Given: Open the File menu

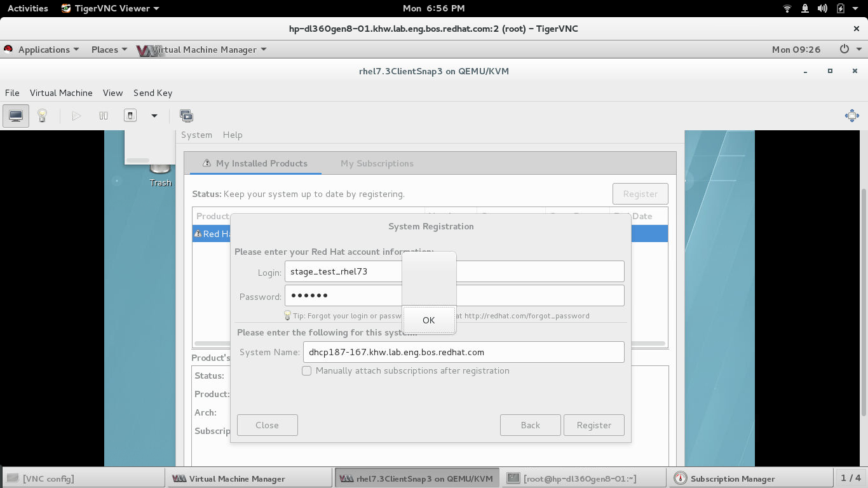Looking at the screenshot, I should pos(12,93).
